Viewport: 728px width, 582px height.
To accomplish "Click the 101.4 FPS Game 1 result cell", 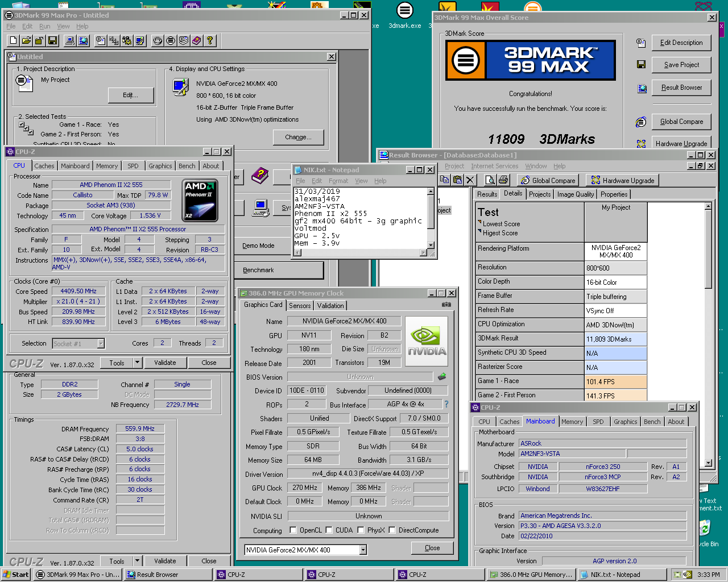I will coord(616,381).
